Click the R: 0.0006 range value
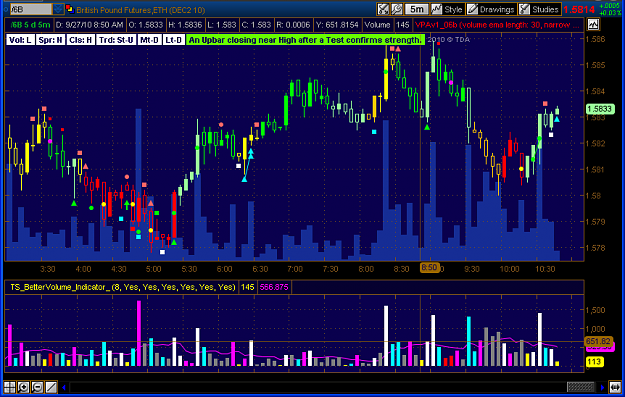This screenshot has height=397, width=625. [293, 25]
